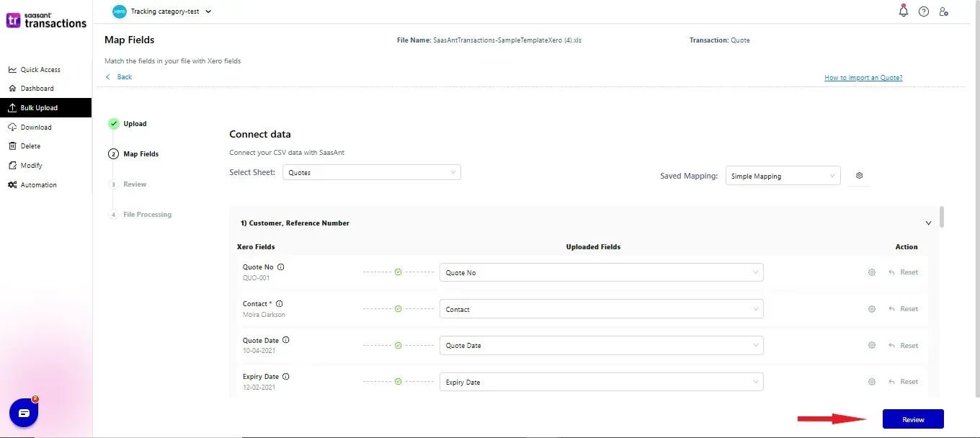The image size is (980, 438).
Task: Open the Contact uploaded field dropdown
Action: coord(602,309)
